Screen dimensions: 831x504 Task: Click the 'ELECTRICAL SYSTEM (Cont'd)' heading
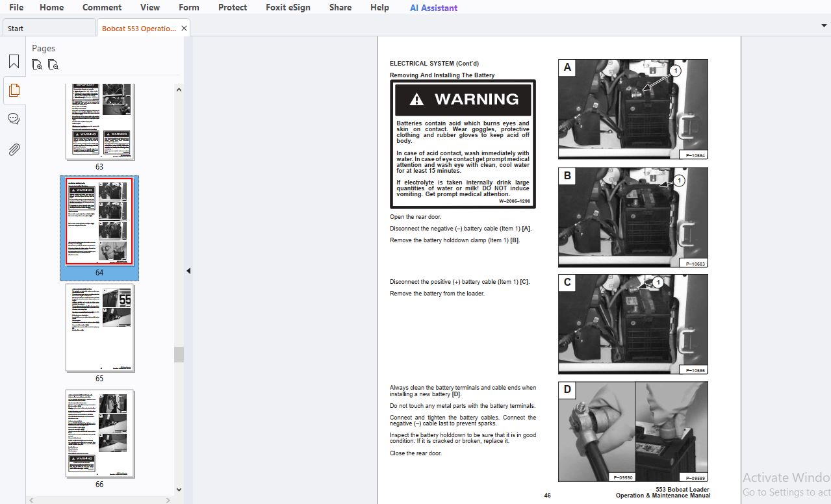point(434,64)
